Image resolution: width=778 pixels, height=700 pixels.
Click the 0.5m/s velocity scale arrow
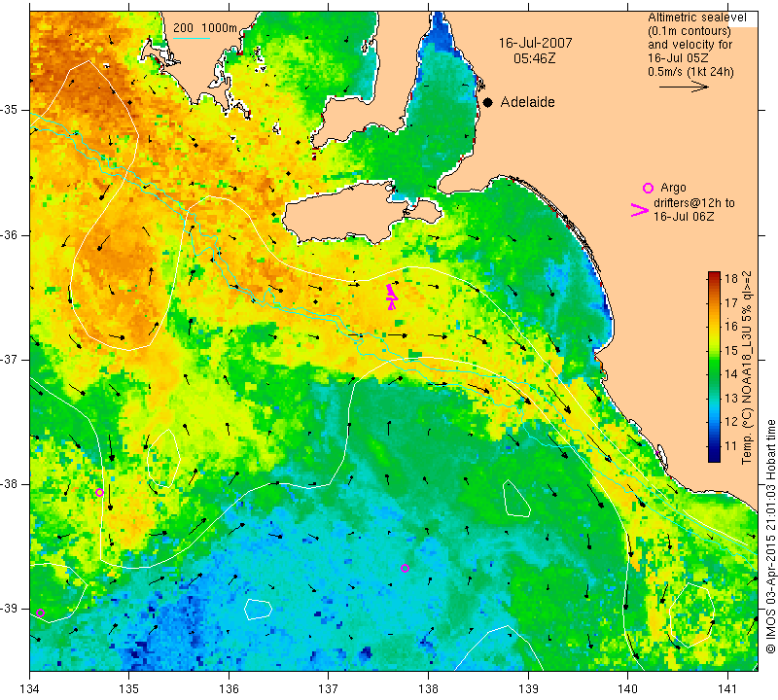coord(684,87)
